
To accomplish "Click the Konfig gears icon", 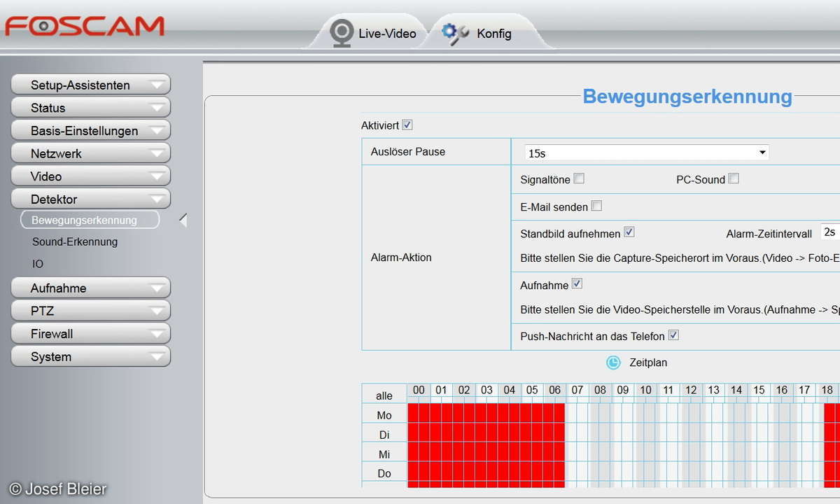I will click(455, 32).
